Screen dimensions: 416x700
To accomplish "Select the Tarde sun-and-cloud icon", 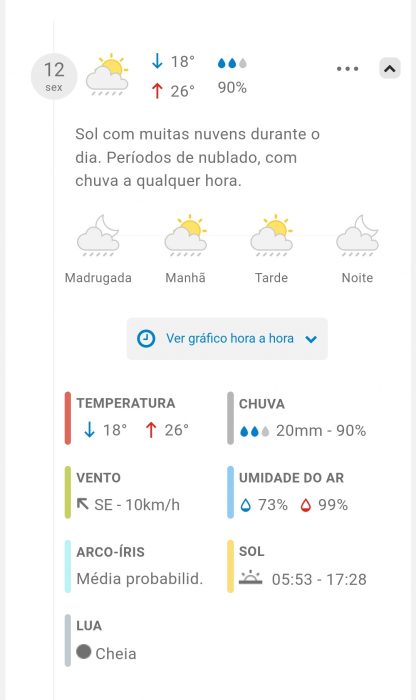I will pyautogui.click(x=271, y=236).
